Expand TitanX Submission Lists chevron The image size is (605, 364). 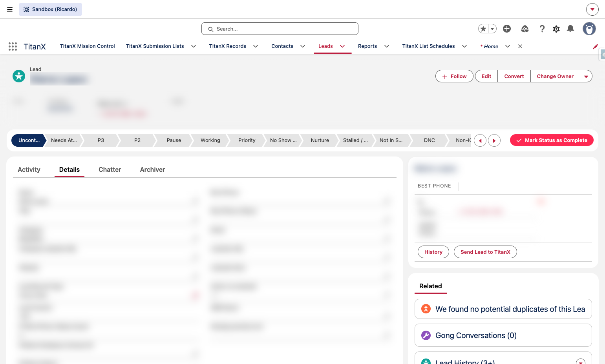point(194,46)
